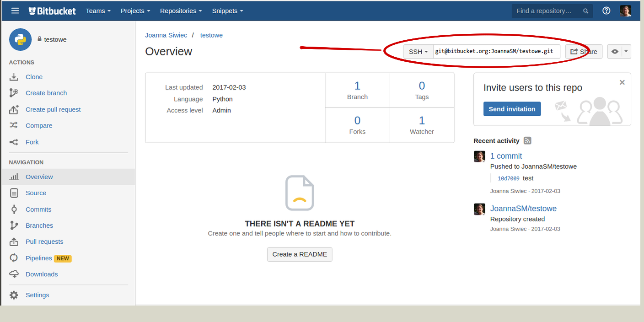
Task: Open testowe breadcrumb link
Action: coord(211,35)
